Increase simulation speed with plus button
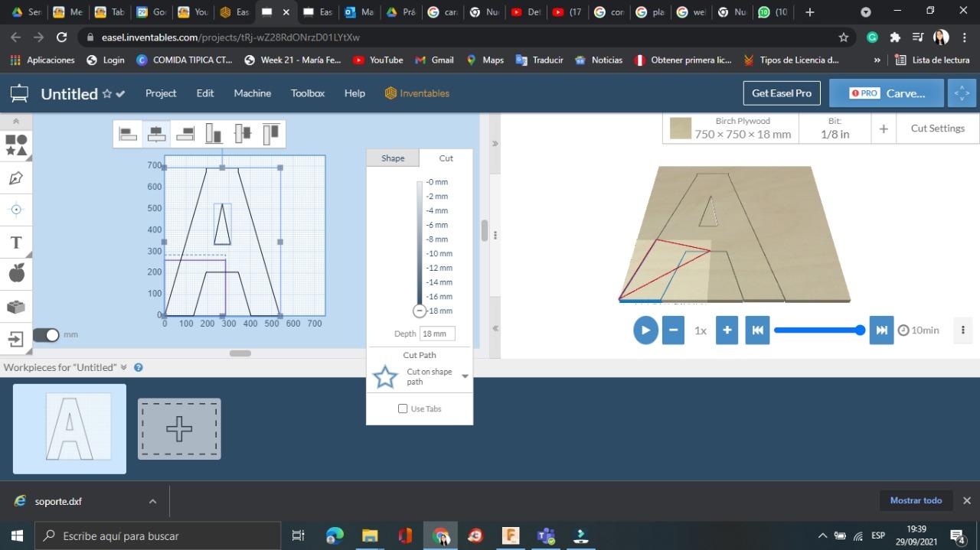The image size is (980, 550). tap(727, 330)
